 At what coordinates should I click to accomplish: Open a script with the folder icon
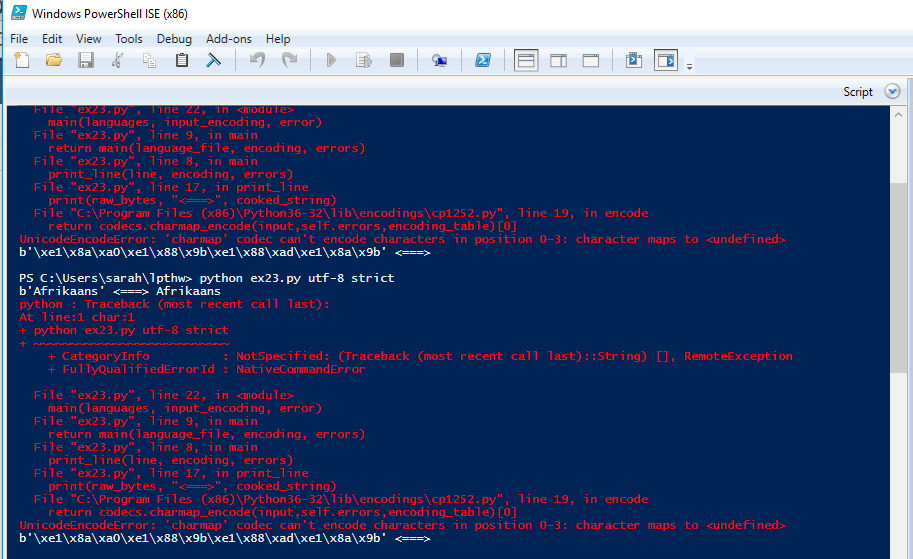point(54,60)
